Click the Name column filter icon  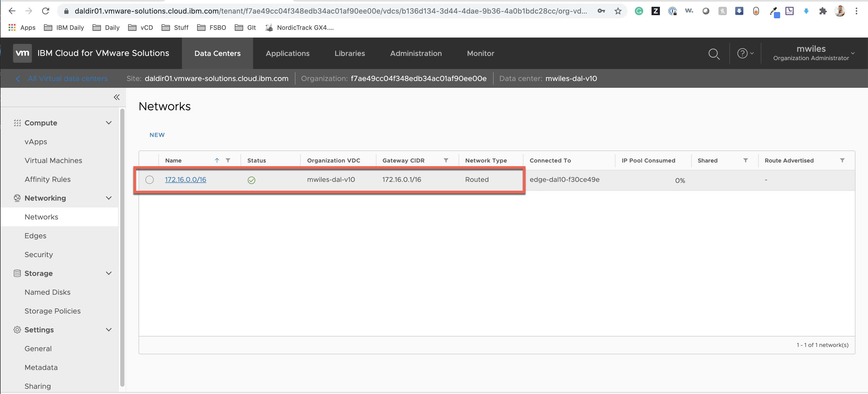tap(228, 160)
